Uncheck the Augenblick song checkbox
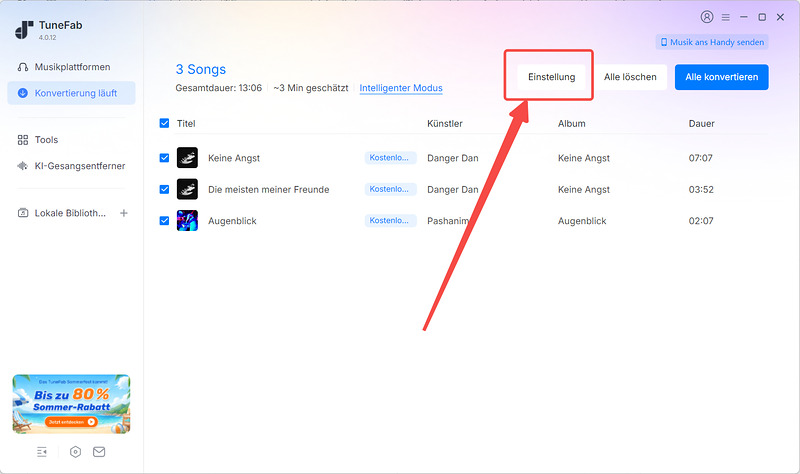The image size is (800, 474). click(164, 220)
